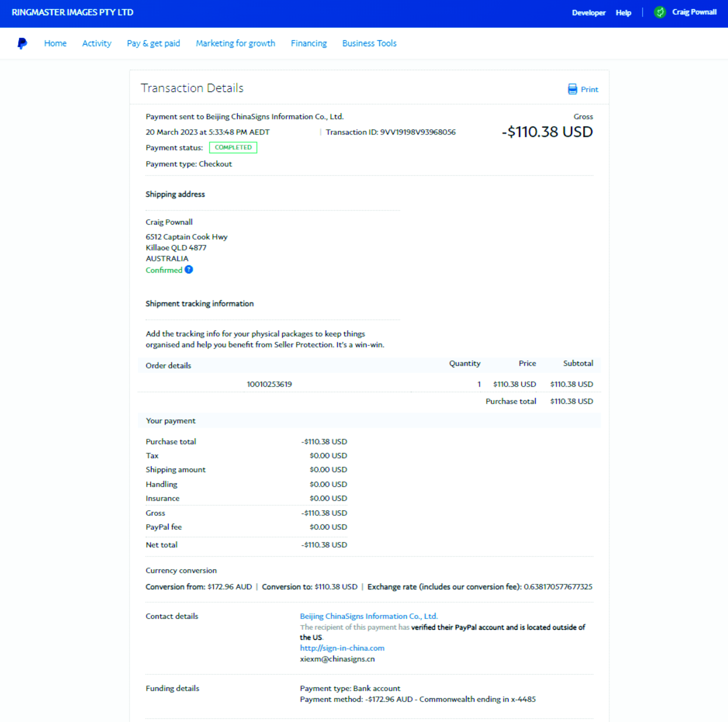Screen dimensions: 728x722
Task: Click the 6512 Captain Cook Hwy address line
Action: [187, 237]
